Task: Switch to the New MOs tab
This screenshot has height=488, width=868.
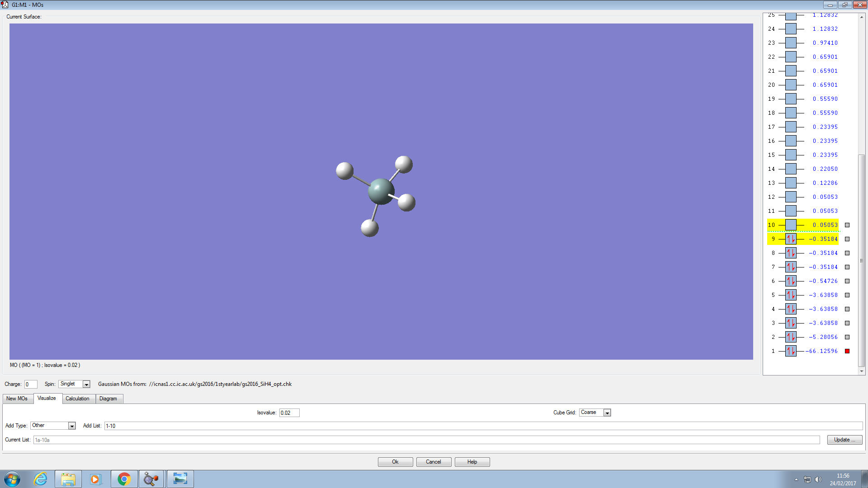Action: [17, 399]
